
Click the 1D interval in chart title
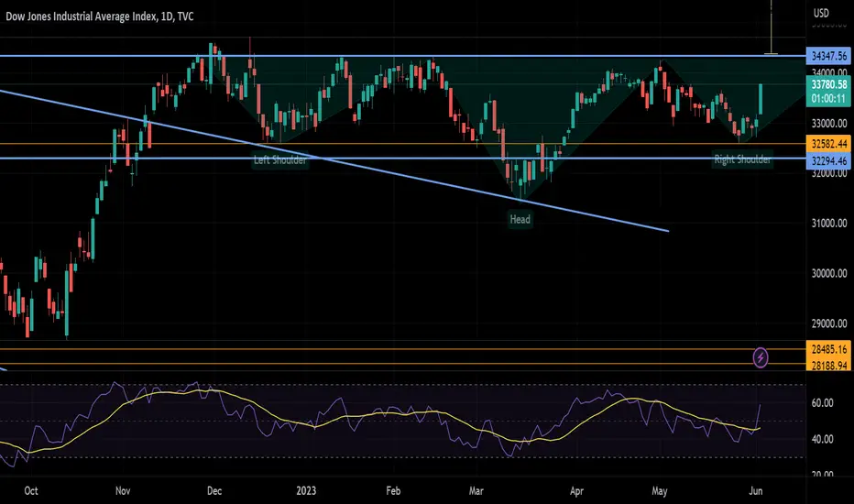click(x=166, y=16)
